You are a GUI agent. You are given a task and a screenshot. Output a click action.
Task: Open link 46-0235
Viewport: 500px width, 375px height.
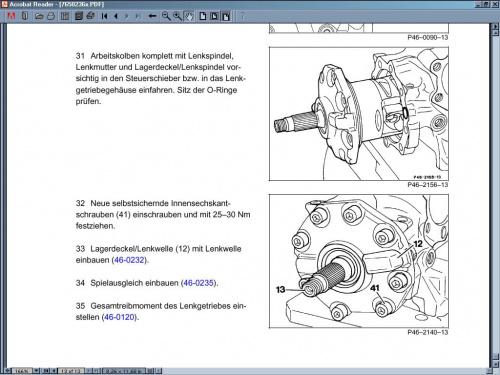(x=199, y=283)
